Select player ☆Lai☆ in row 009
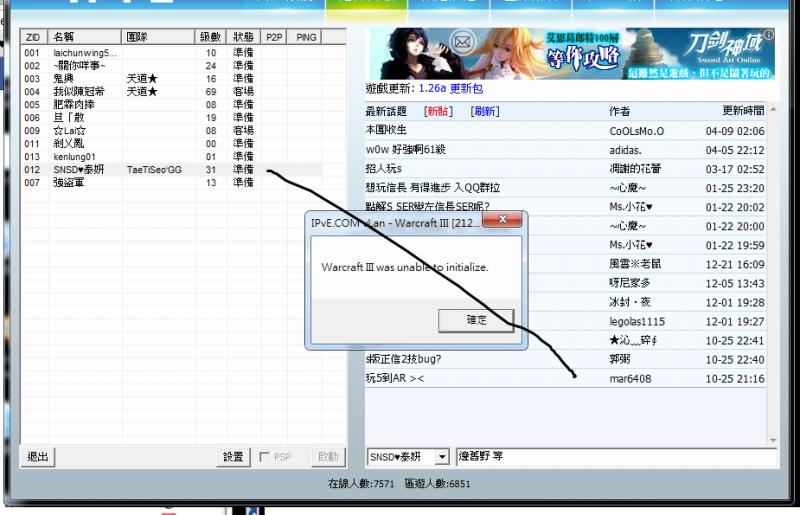 click(x=171, y=131)
